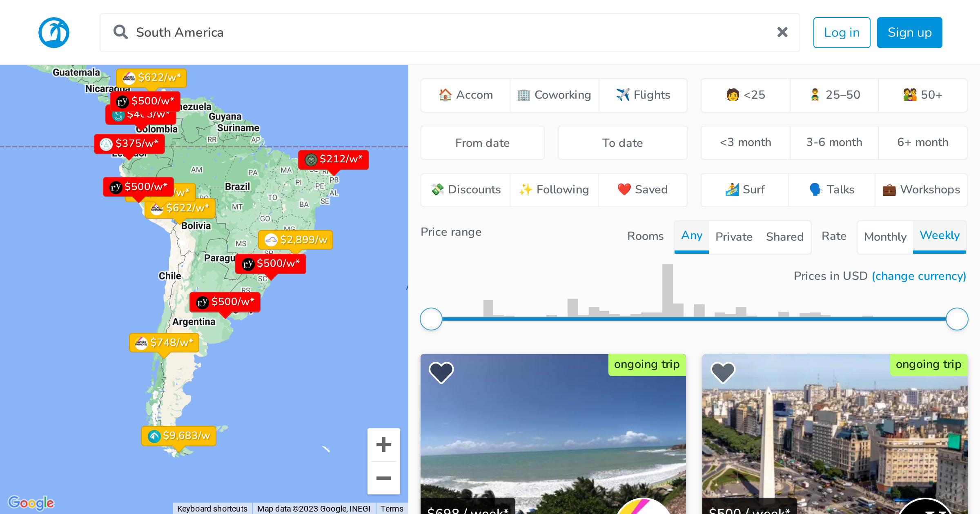
Task: Open the Log in page
Action: [x=842, y=33]
